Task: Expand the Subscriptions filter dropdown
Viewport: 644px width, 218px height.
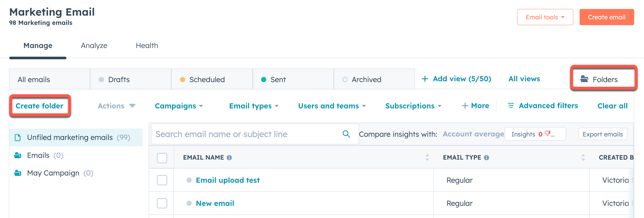Action: point(413,106)
